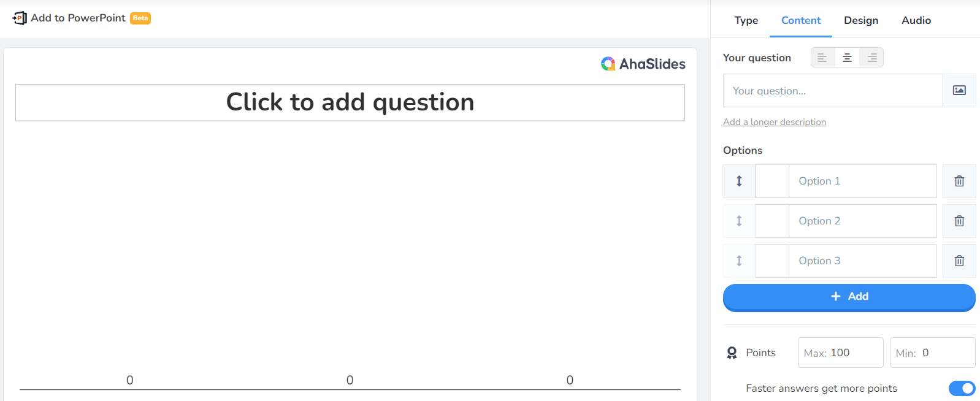Select right alignment for the question text
This screenshot has width=980, height=401.
coord(871,57)
